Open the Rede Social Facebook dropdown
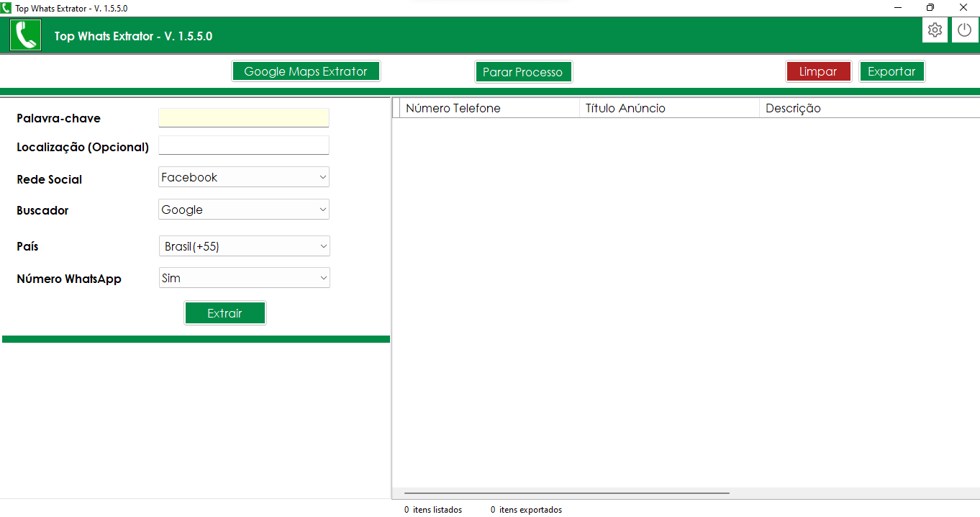The height and width of the screenshot is (517, 980). click(x=244, y=177)
